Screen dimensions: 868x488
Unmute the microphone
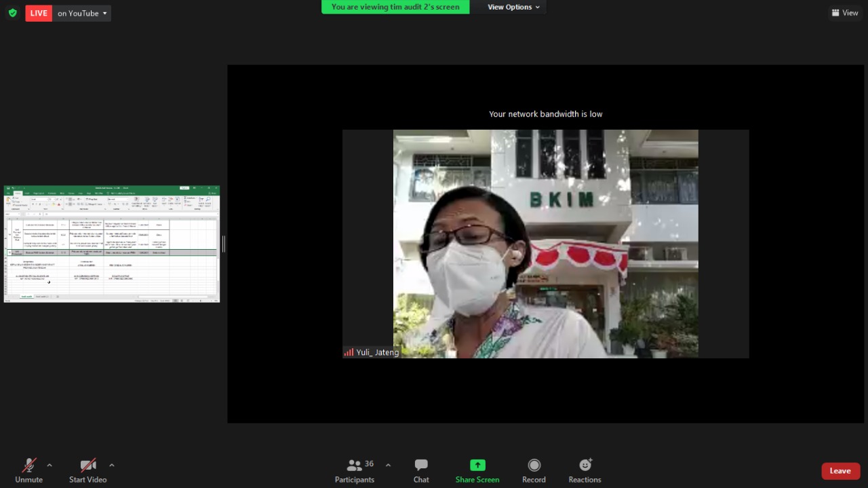[x=28, y=470]
